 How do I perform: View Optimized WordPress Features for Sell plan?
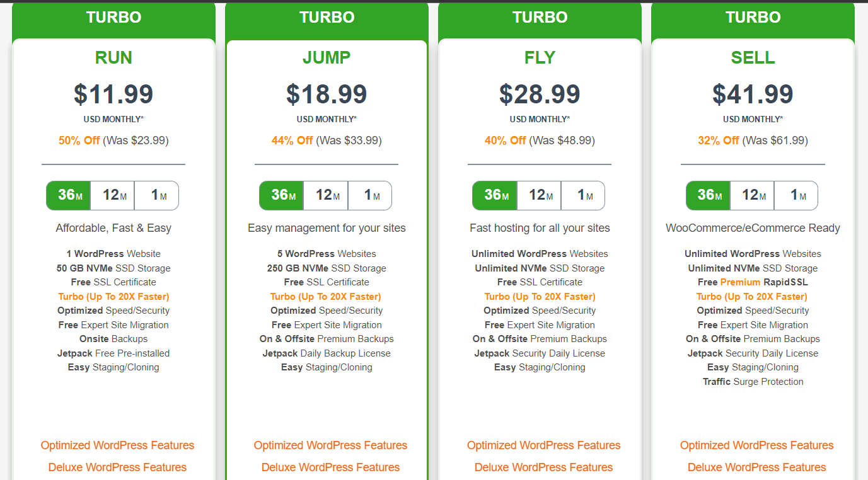[756, 445]
